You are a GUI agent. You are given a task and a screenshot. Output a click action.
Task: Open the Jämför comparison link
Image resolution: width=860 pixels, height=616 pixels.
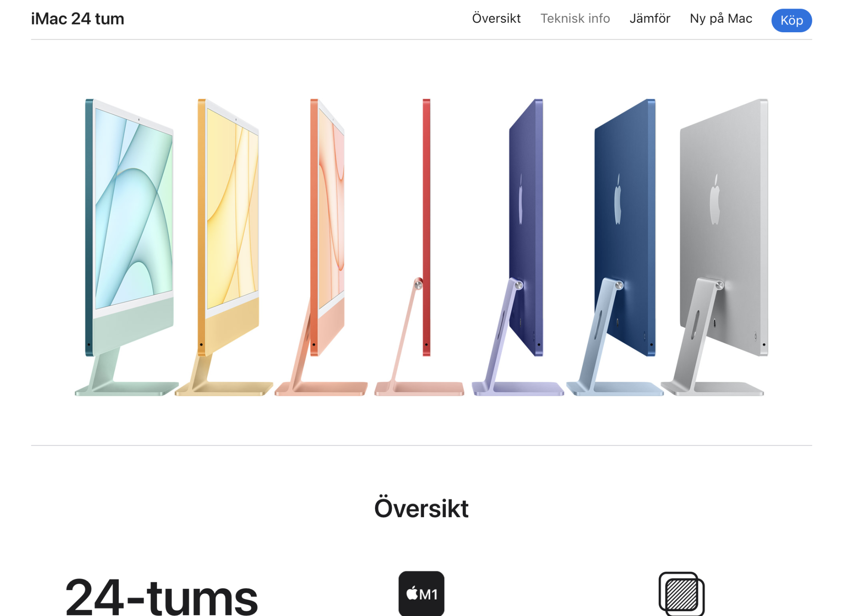tap(650, 18)
